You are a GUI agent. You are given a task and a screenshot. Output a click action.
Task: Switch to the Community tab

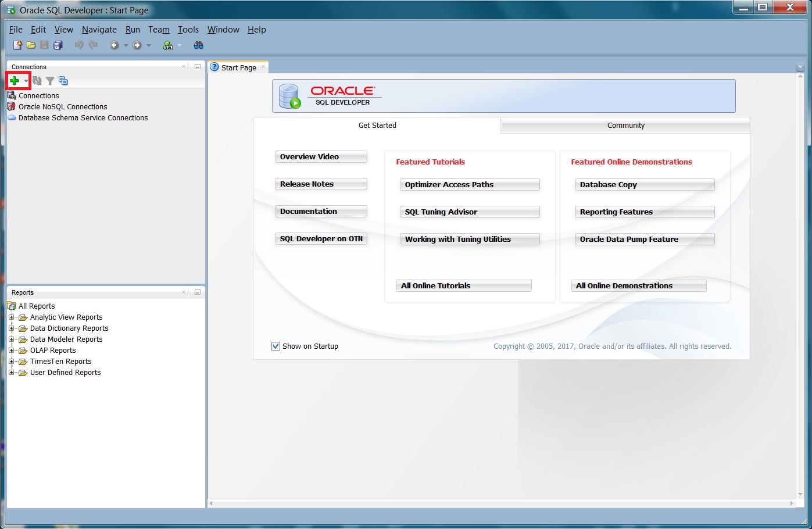click(x=625, y=125)
